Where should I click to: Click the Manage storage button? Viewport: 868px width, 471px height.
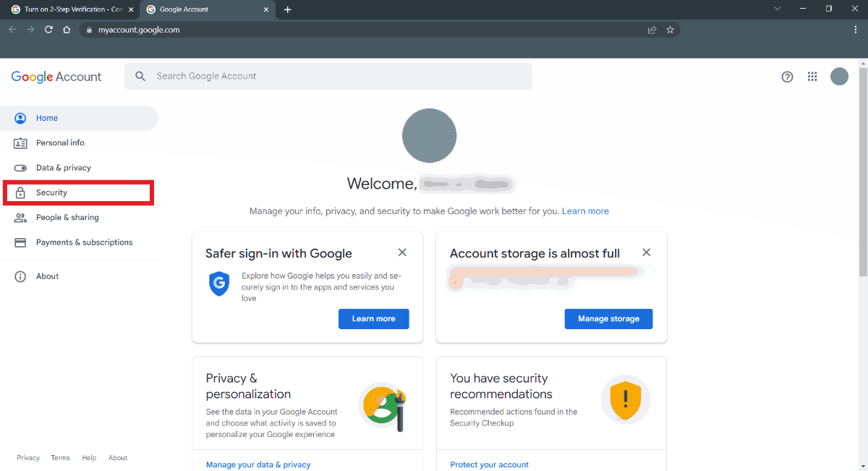pyautogui.click(x=608, y=318)
